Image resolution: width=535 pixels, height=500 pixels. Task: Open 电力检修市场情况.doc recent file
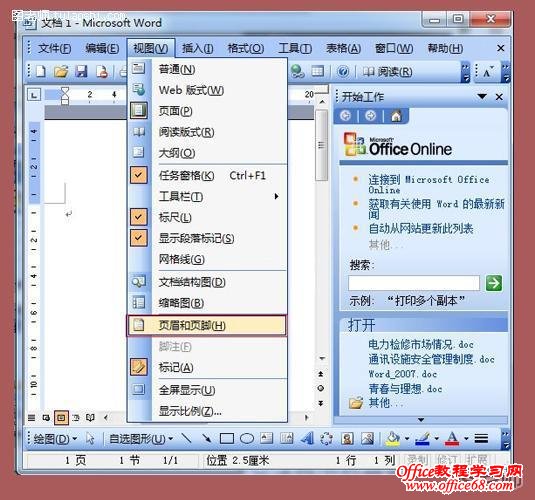[x=420, y=344]
